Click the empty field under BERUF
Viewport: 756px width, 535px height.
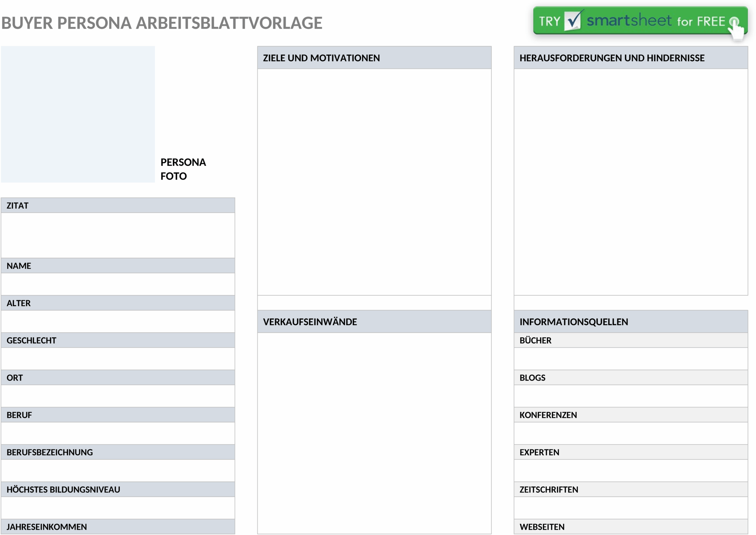tap(118, 433)
